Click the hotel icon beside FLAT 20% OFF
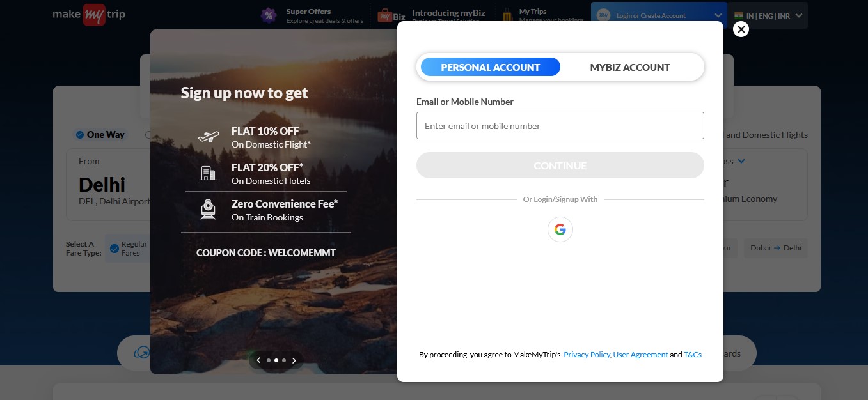The image size is (868, 400). [209, 173]
